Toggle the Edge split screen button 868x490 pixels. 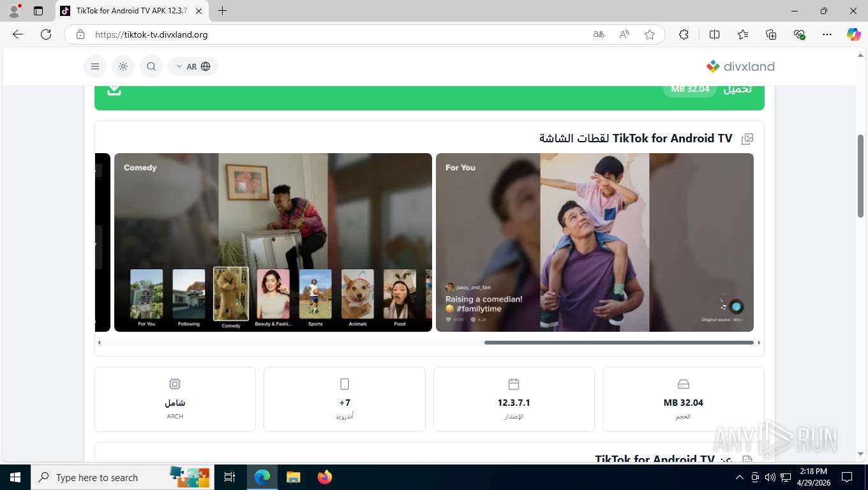[x=715, y=34]
